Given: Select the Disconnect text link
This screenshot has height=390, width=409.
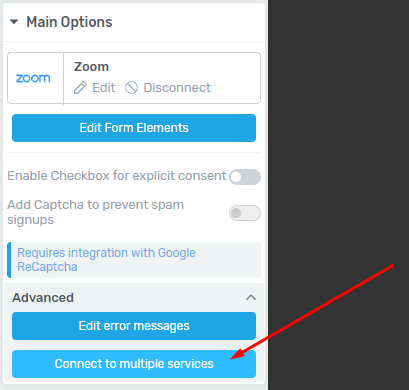Looking at the screenshot, I should [x=177, y=88].
